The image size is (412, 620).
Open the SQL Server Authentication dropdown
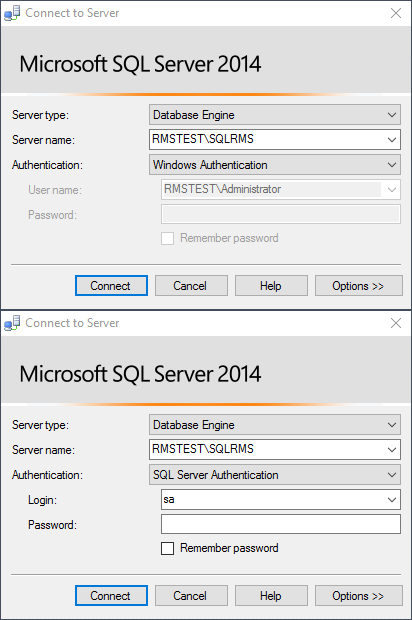275,474
